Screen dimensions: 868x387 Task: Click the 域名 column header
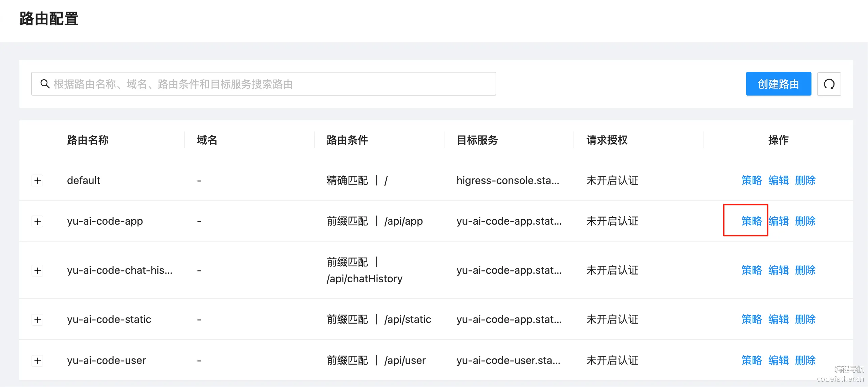[x=207, y=140]
